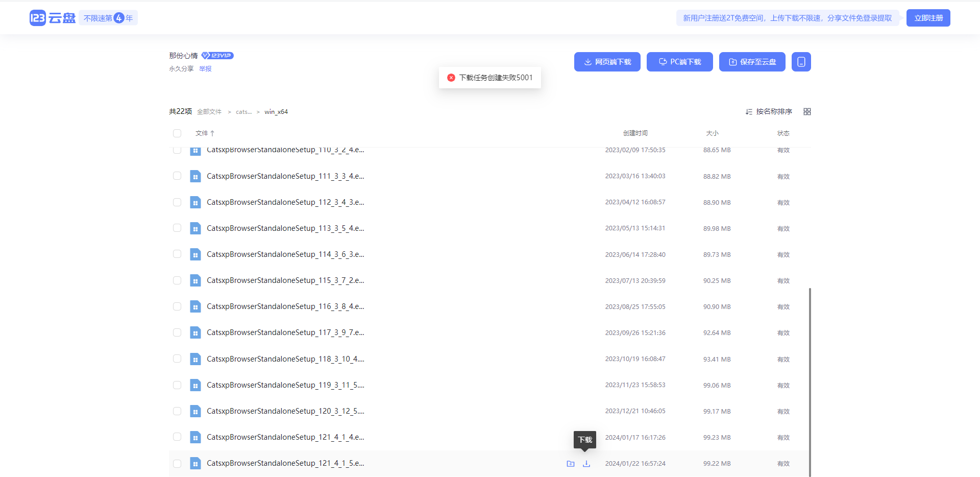Image resolution: width=980 pixels, height=477 pixels.
Task: Click the file list vertical scrollbar
Action: click(810, 382)
